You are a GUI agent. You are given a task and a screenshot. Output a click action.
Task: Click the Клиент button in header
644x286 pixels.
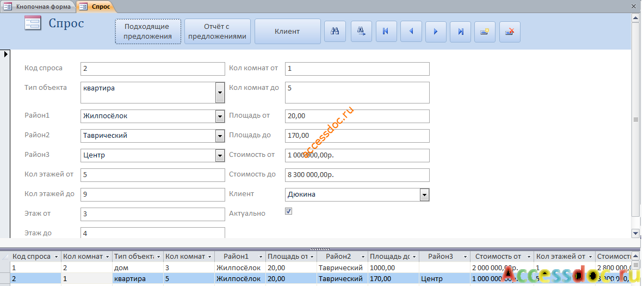[288, 31]
